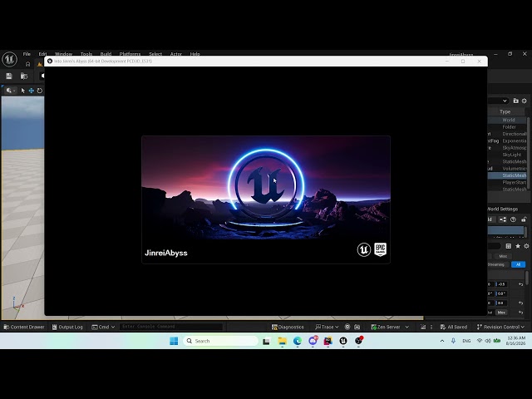Open the Platforms menu
The image size is (532, 399).
(130, 54)
